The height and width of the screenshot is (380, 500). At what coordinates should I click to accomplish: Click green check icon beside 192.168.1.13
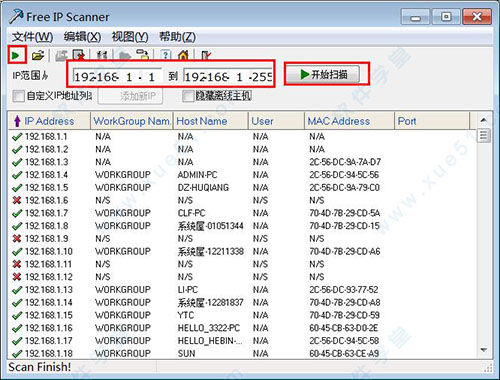point(17,290)
